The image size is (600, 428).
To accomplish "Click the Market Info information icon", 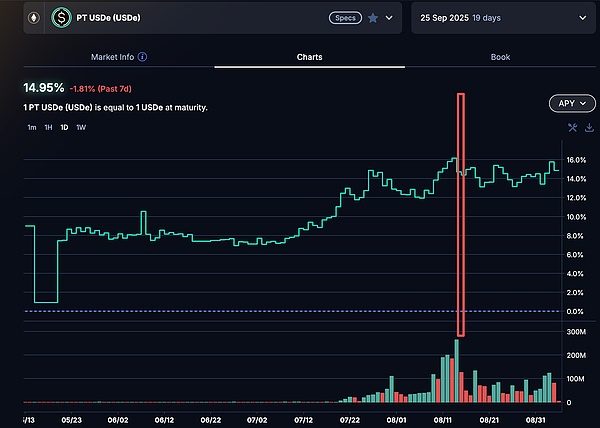I will coord(142,57).
